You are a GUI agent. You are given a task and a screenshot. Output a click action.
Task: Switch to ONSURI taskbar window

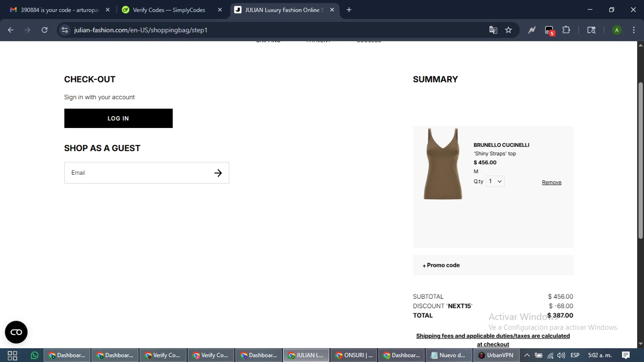click(x=354, y=356)
